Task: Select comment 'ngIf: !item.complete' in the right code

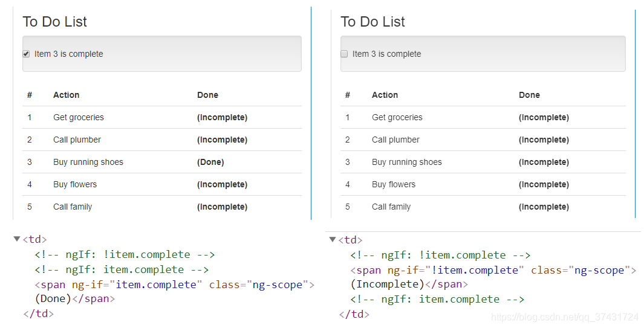Action: coord(440,255)
